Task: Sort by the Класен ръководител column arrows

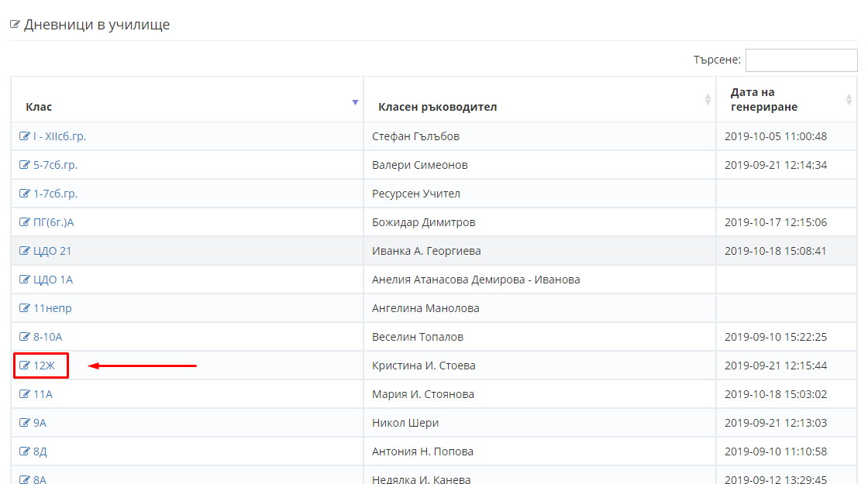Action: [708, 100]
